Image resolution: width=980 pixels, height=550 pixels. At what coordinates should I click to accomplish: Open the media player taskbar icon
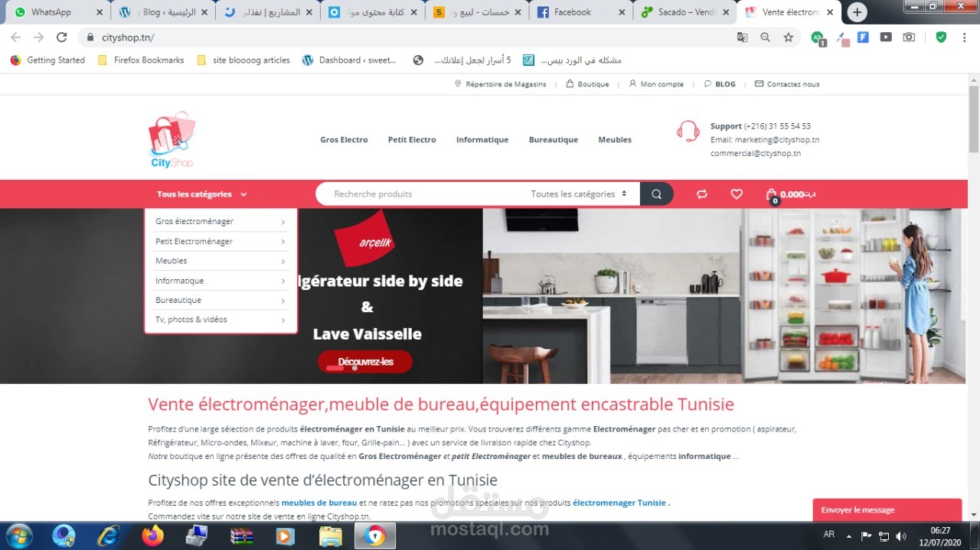pyautogui.click(x=286, y=535)
